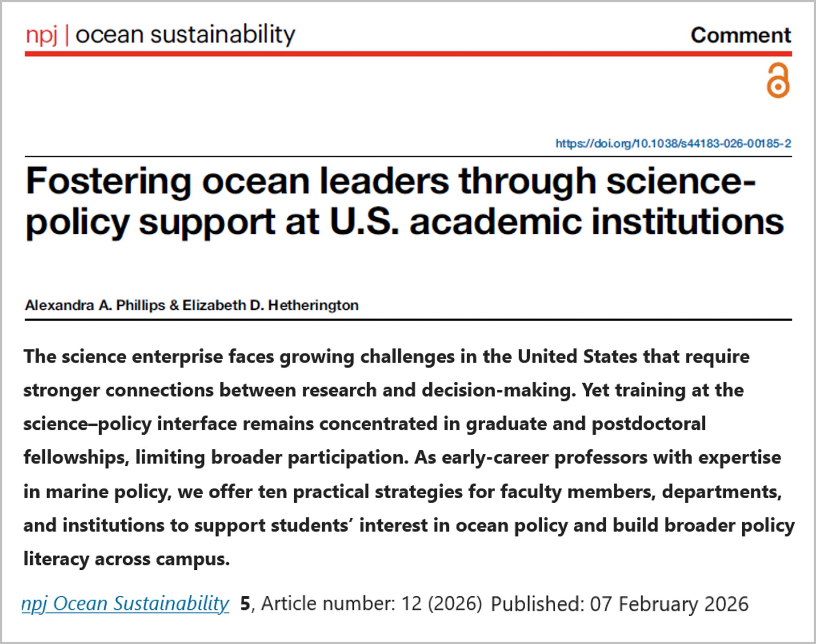Click the red horizontal header bar
Screen dimensions: 816x644
pos(408,53)
